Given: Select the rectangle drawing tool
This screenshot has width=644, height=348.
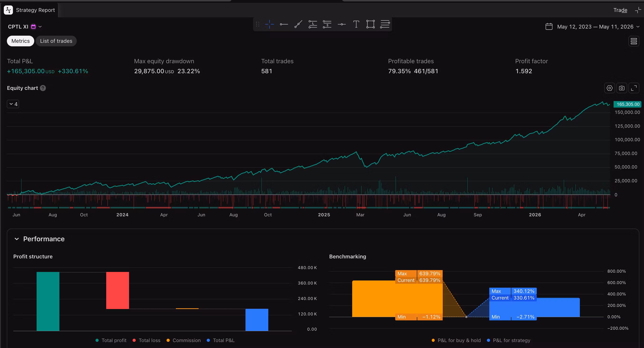Looking at the screenshot, I should pos(370,24).
